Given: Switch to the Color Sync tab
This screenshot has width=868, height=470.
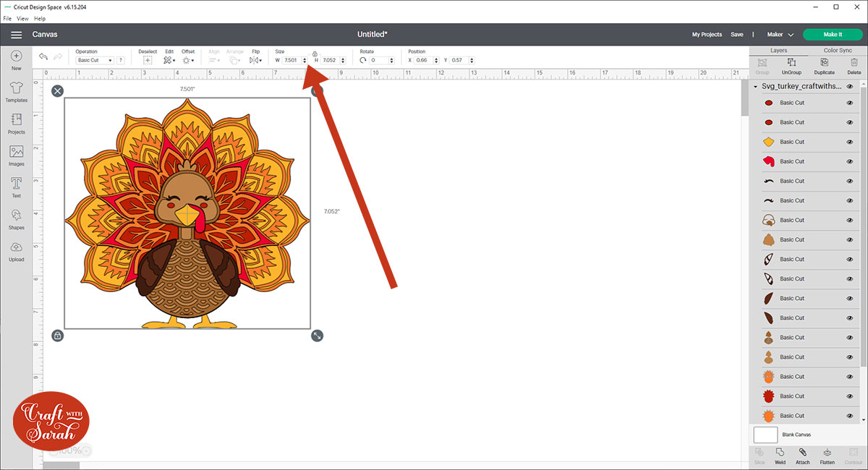Looking at the screenshot, I should [838, 51].
